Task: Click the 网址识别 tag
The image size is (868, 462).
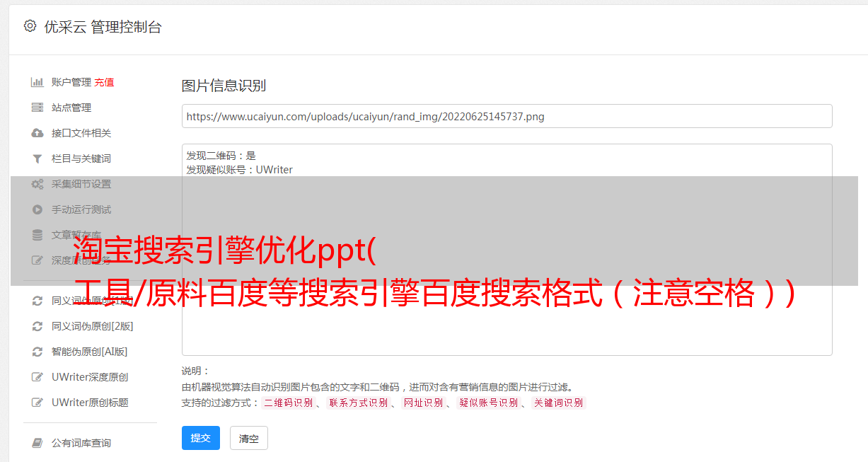Action: 423,403
